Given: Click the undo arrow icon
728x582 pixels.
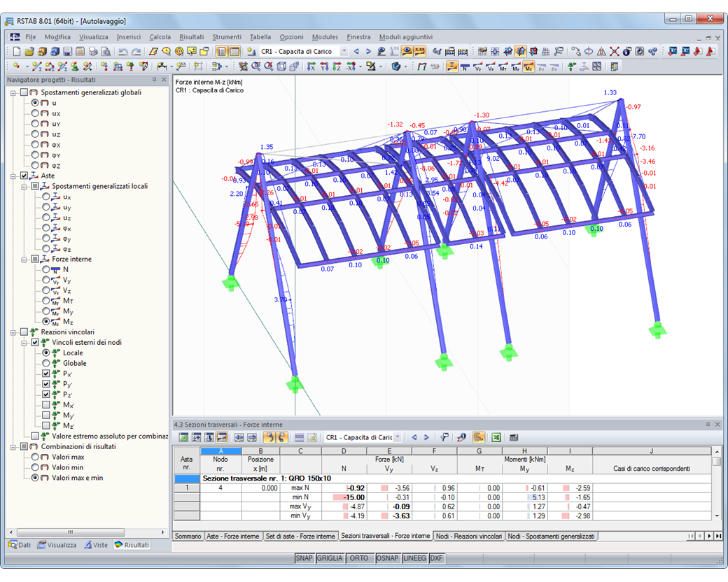Looking at the screenshot, I should 123,52.
